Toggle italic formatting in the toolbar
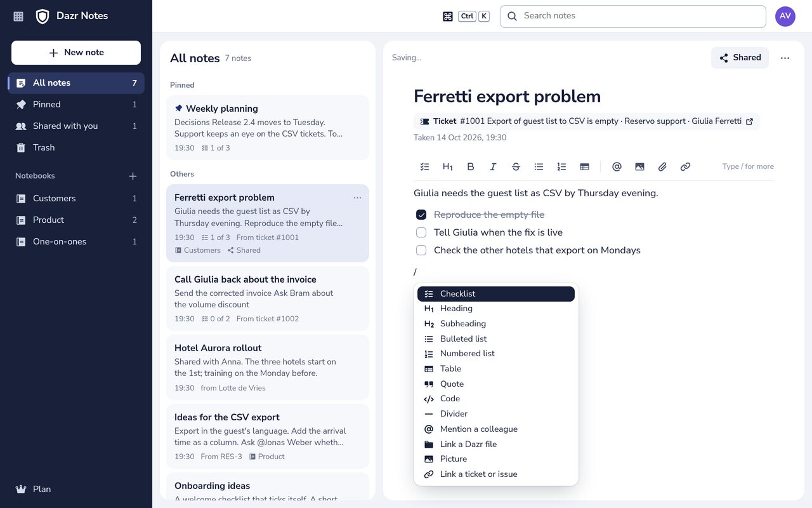Viewport: 812px width, 508px height. (x=493, y=167)
